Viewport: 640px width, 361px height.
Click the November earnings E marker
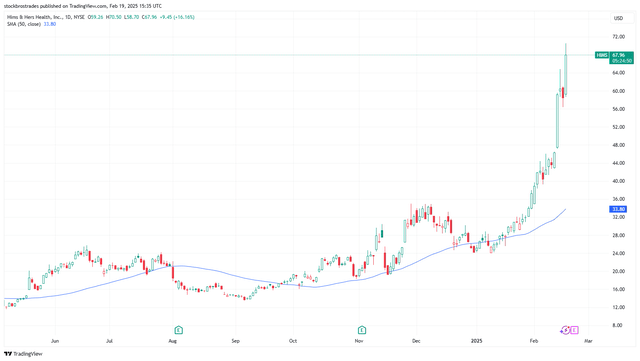click(x=362, y=330)
